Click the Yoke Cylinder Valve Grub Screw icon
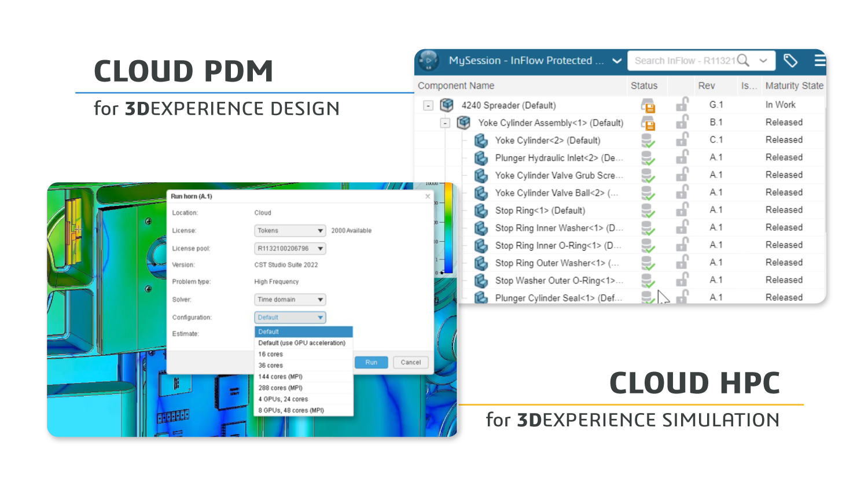The image size is (868, 490). (x=481, y=175)
